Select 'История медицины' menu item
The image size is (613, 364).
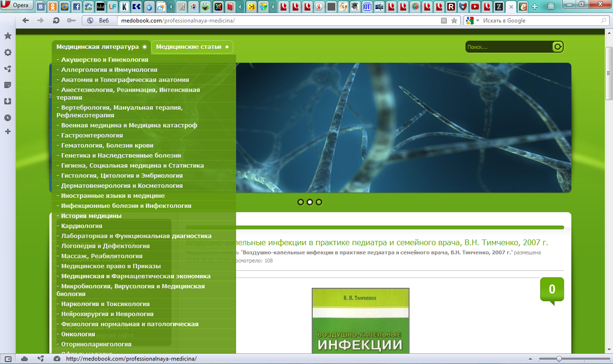[x=144, y=216]
